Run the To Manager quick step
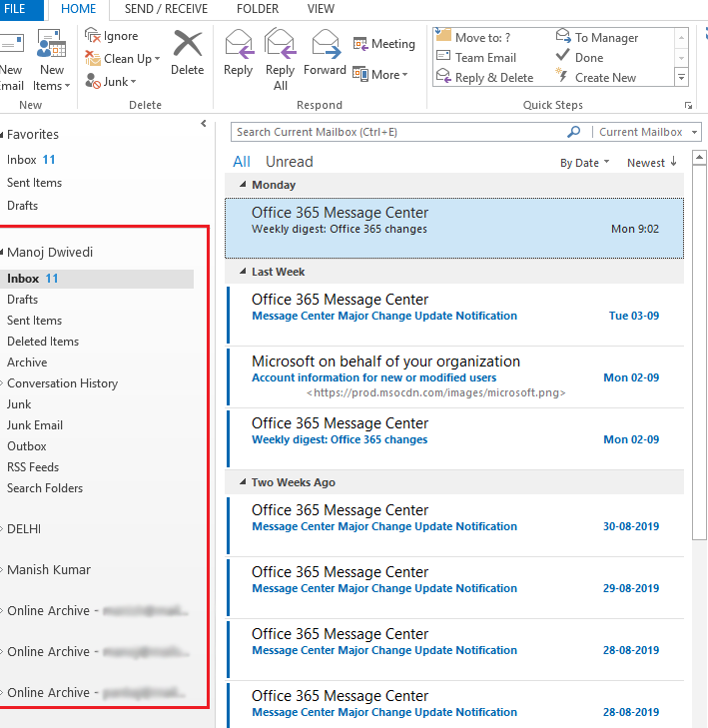 597,37
